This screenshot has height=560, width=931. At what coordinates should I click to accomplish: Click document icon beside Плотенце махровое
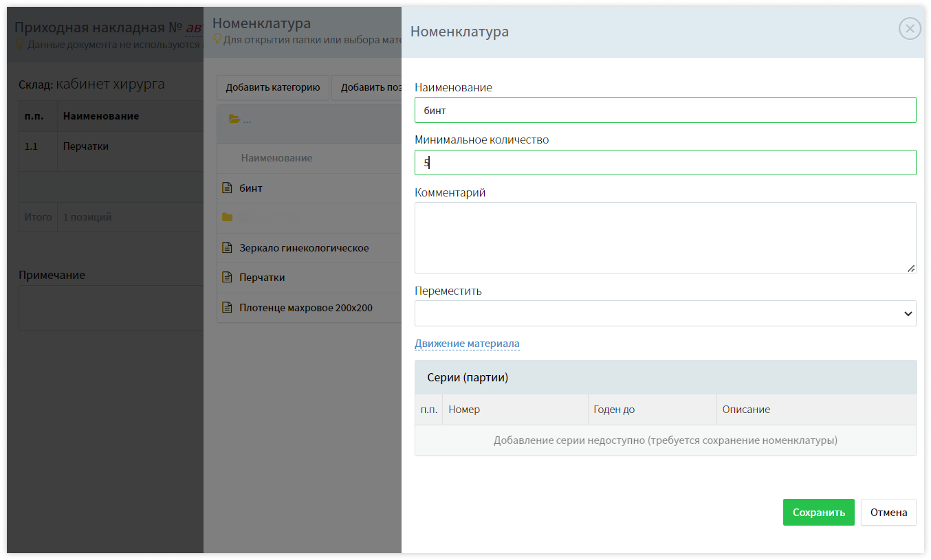(228, 307)
